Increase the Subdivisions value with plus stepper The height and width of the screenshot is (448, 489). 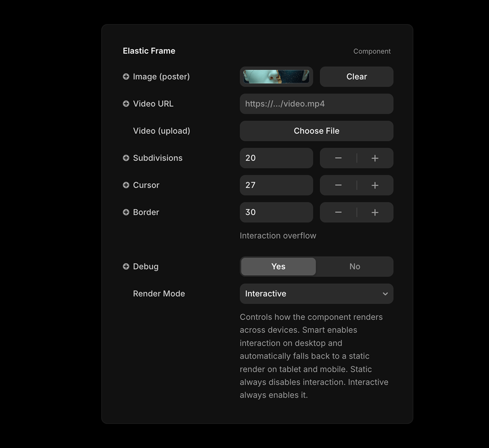(375, 158)
